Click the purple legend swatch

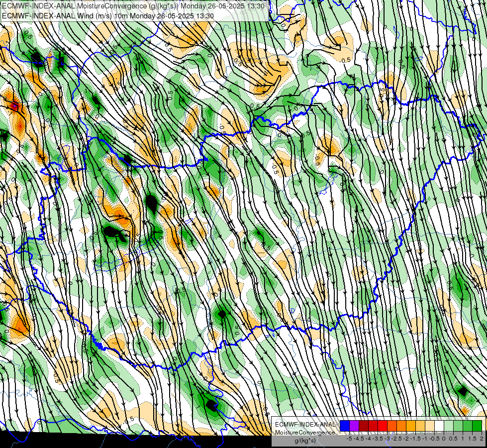[354, 426]
